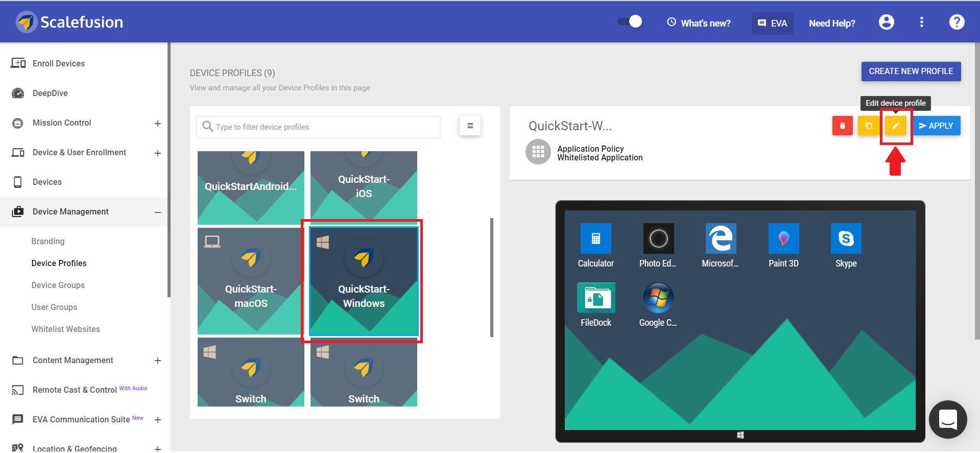
Task: Open the three-dot more options menu
Action: pyautogui.click(x=921, y=22)
